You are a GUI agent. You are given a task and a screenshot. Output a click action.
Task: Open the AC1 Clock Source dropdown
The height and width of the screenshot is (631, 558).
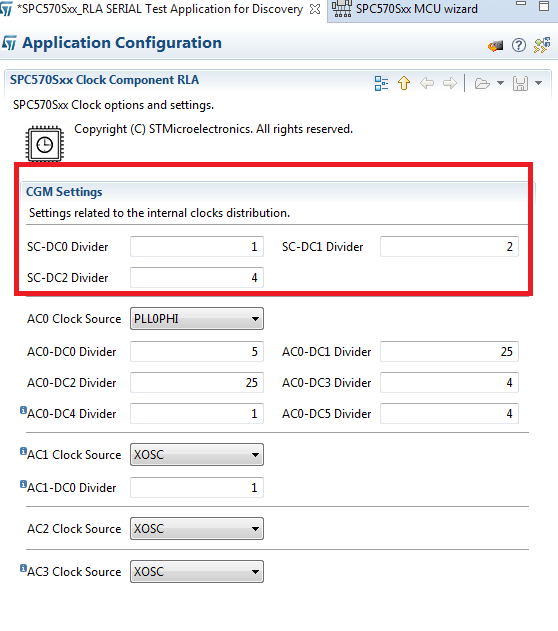197,455
